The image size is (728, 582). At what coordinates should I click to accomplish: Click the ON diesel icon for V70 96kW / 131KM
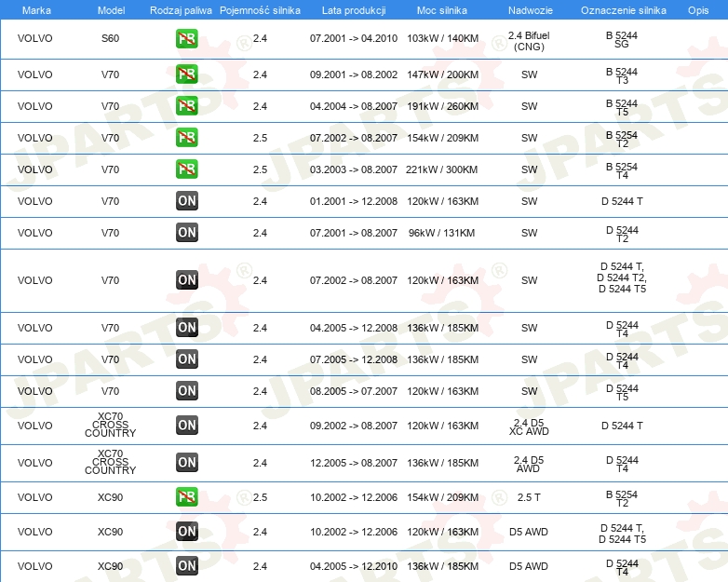[x=186, y=232]
